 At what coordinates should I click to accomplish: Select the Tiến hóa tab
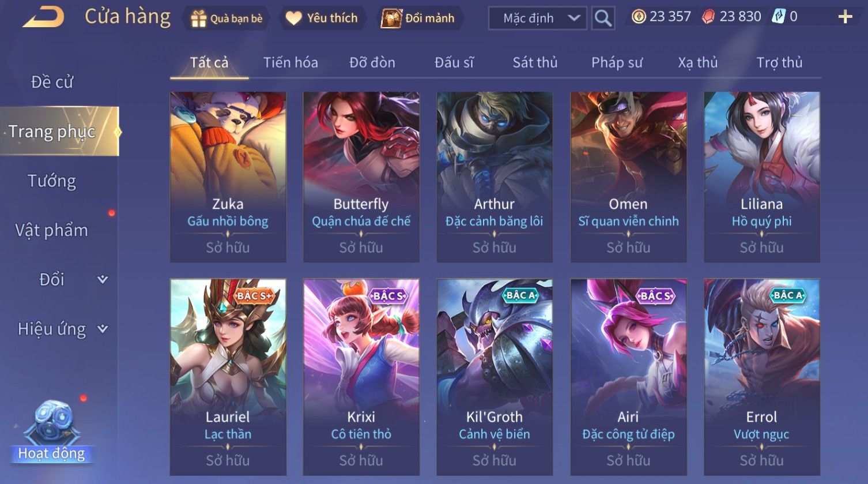coord(290,62)
